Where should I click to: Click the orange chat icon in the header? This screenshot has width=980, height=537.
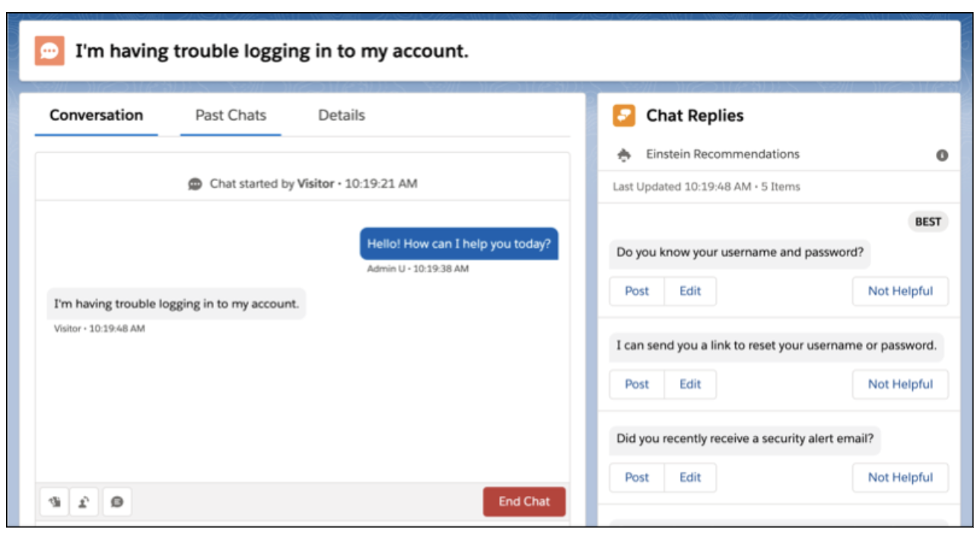pos(49,51)
